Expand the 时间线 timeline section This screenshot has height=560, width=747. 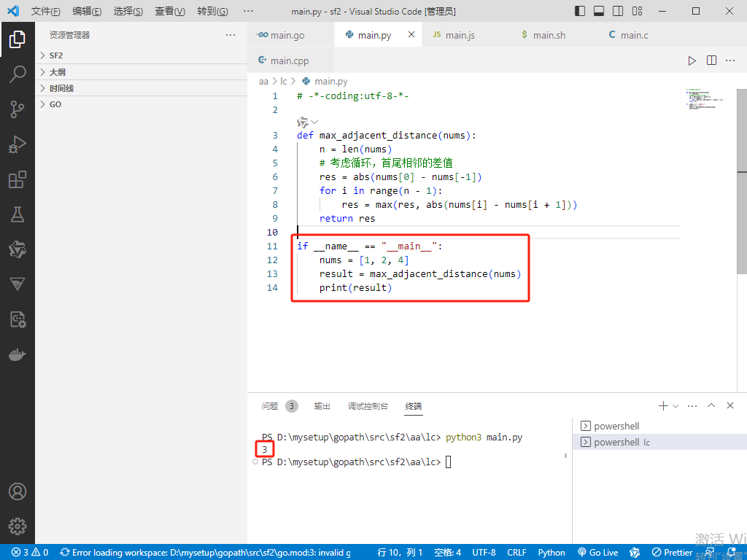tap(142, 88)
